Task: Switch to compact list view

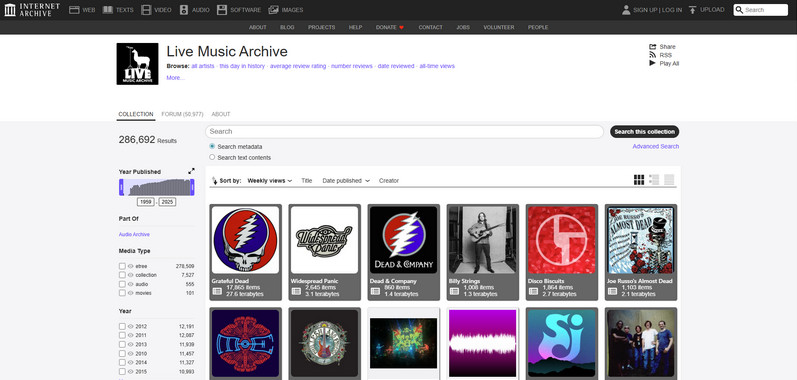Action: (669, 180)
